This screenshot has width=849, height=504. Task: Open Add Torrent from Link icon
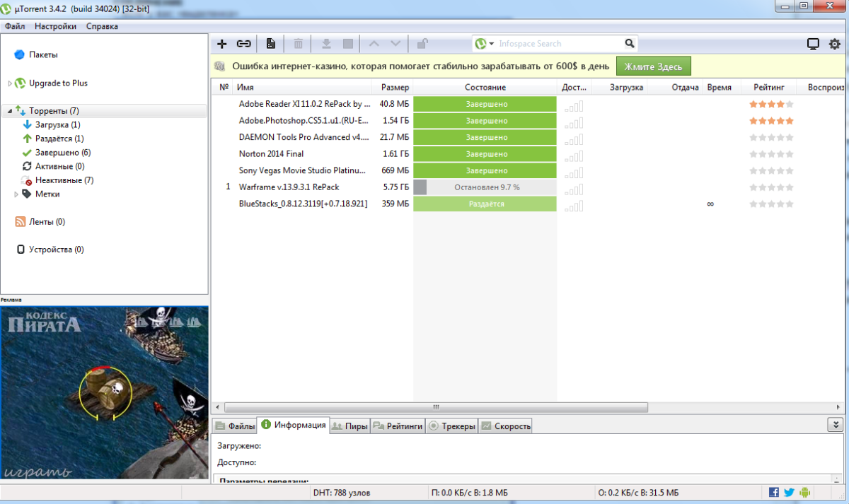(244, 43)
